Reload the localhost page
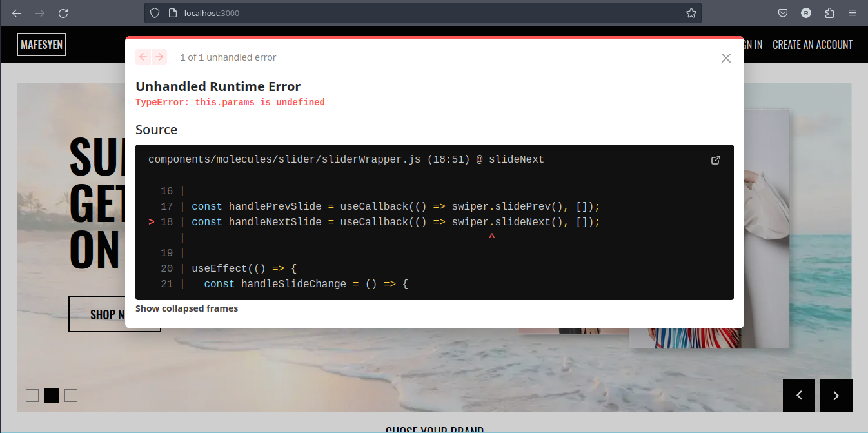The height and width of the screenshot is (433, 868). tap(63, 13)
